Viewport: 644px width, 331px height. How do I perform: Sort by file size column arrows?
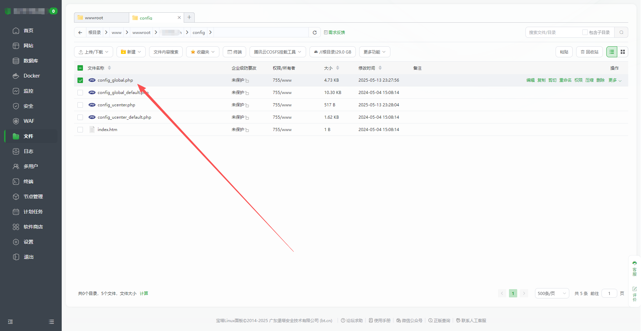pyautogui.click(x=338, y=68)
